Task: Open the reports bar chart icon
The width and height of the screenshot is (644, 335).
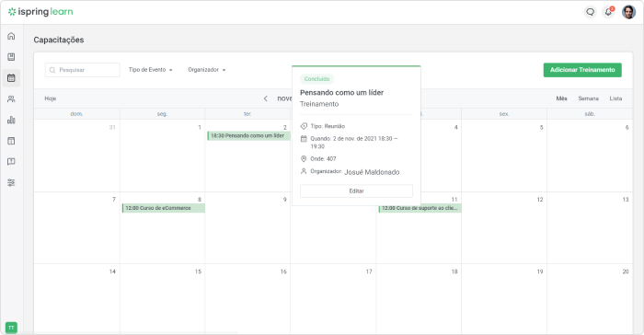Action: [11, 120]
